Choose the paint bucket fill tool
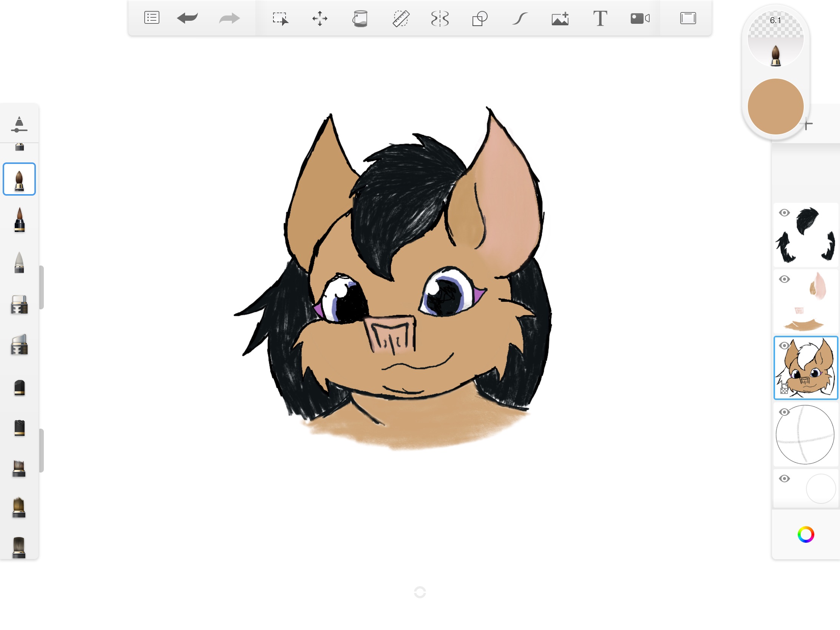 [x=360, y=18]
